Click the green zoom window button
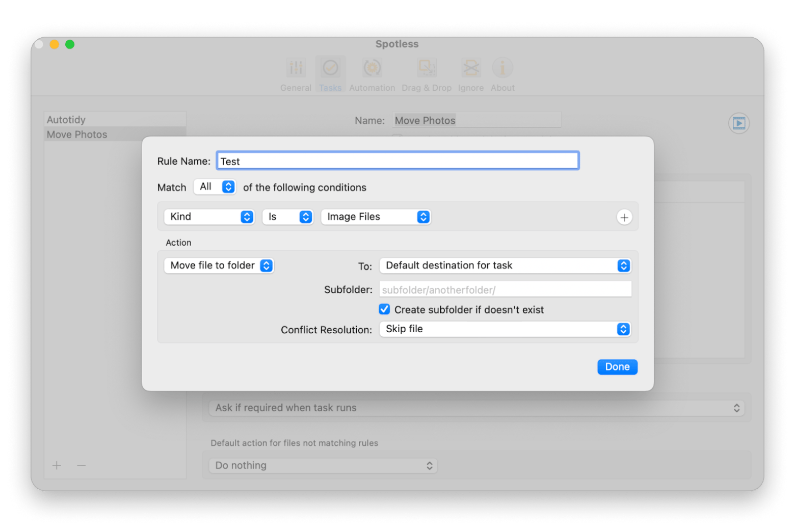 70,44
